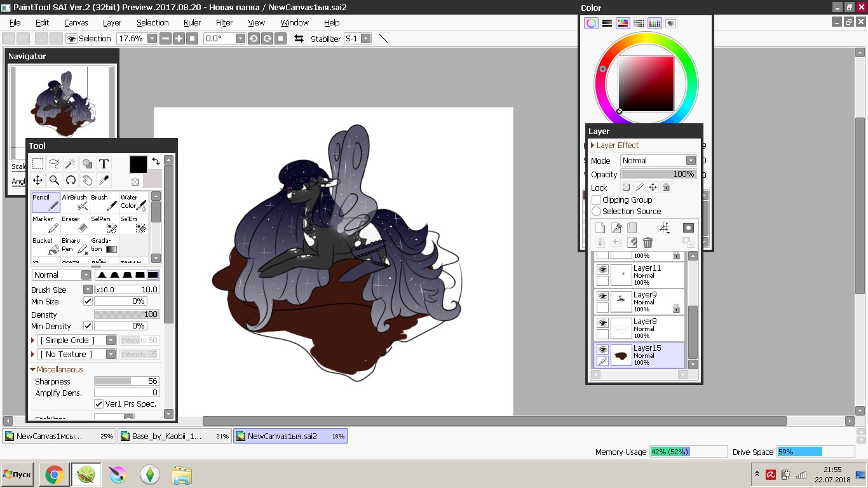Click the zoom-in plus button
This screenshot has width=868, height=488.
click(x=179, y=39)
